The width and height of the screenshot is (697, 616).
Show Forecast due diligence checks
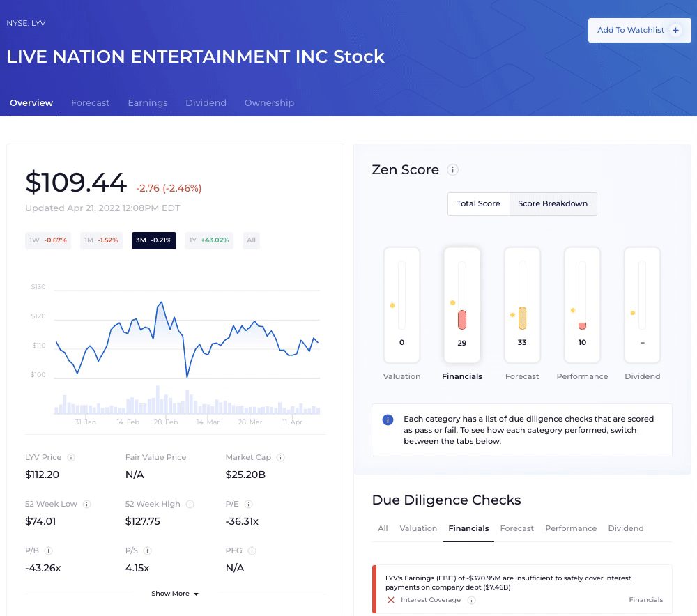pos(516,528)
